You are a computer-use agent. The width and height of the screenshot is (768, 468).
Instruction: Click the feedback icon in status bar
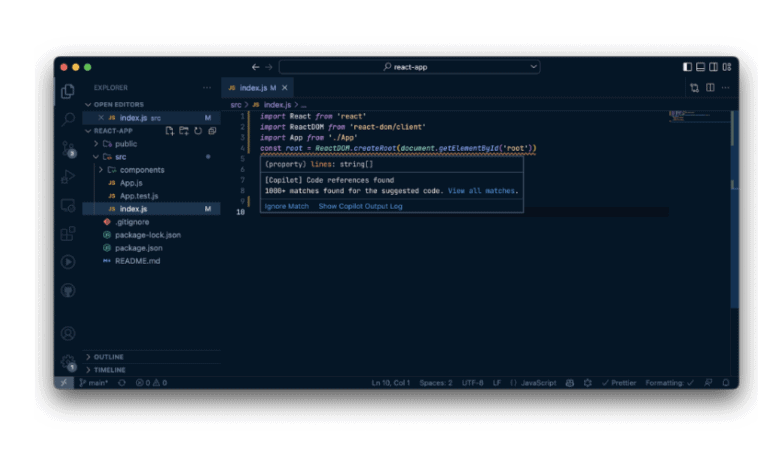click(x=708, y=383)
